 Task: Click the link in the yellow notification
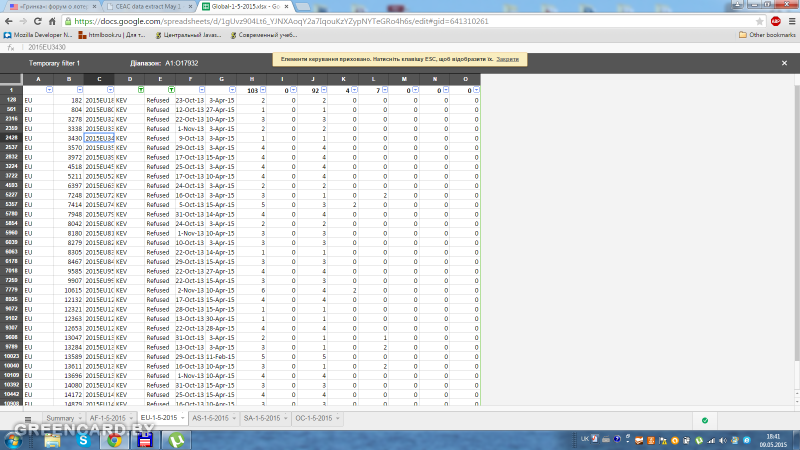[x=507, y=59]
